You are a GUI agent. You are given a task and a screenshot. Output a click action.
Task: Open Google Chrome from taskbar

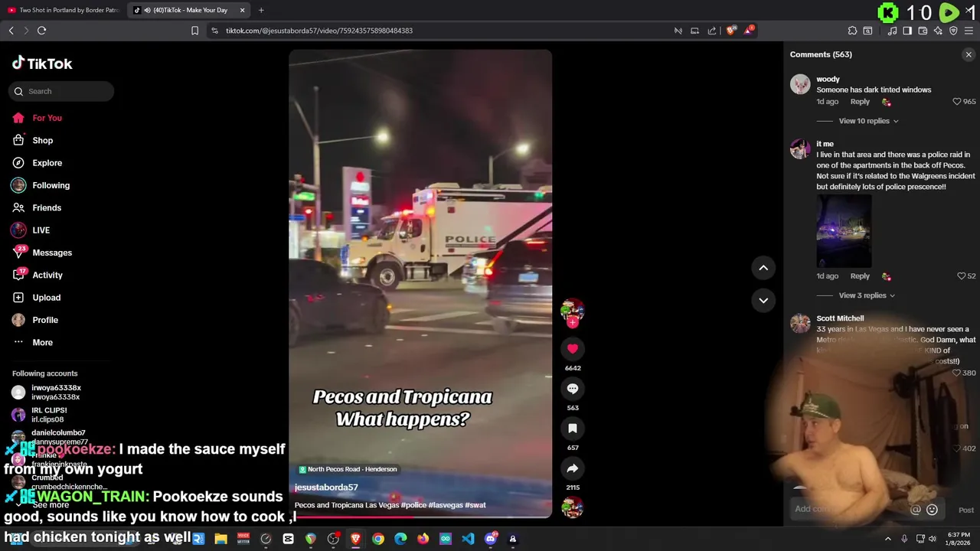tap(378, 539)
